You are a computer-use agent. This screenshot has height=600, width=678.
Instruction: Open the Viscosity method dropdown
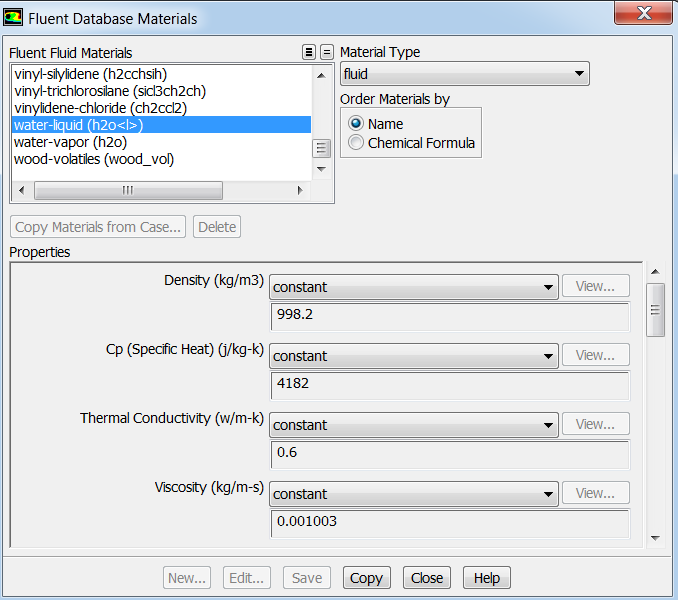click(x=413, y=494)
